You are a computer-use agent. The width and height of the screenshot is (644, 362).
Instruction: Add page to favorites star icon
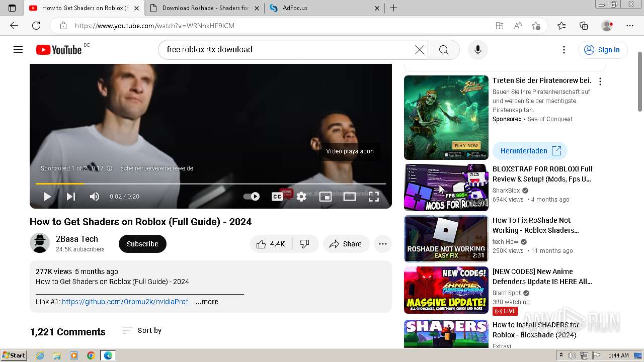point(536,26)
